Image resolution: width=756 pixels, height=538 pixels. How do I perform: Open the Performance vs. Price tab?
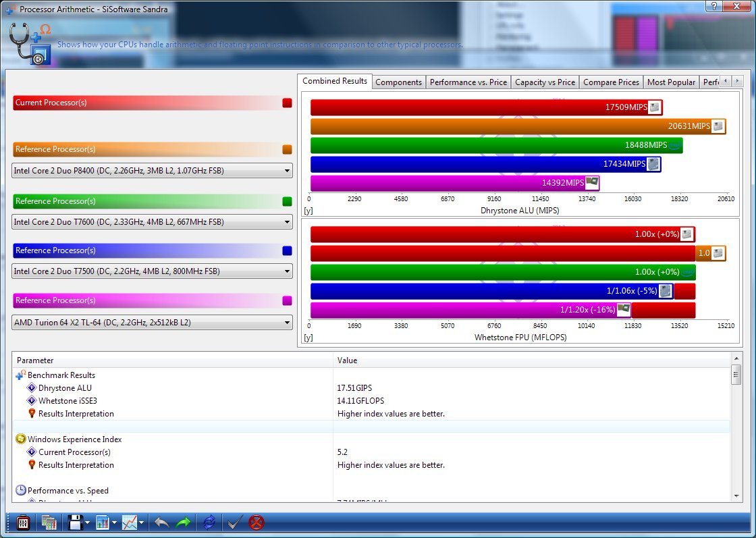(x=468, y=82)
